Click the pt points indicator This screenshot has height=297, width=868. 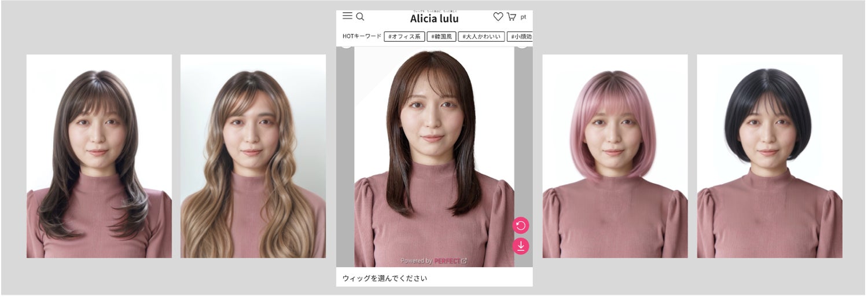point(523,17)
